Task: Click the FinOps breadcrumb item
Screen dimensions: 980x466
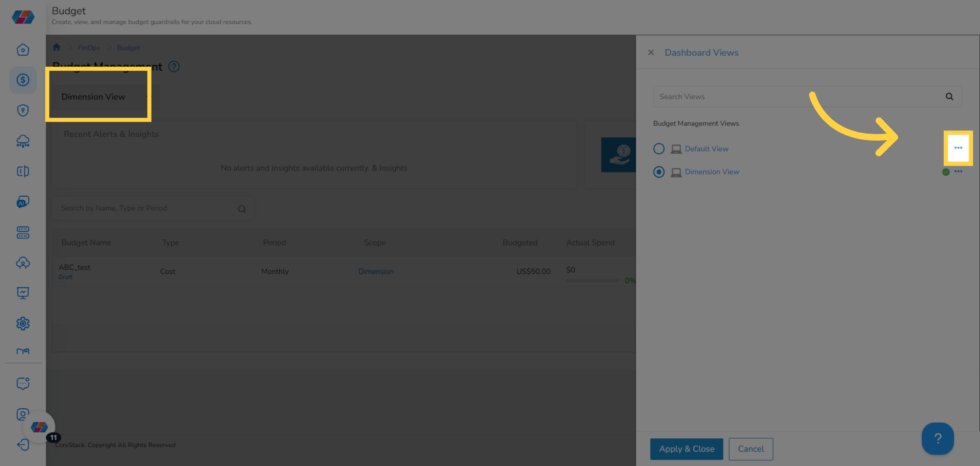Action: pyautogui.click(x=89, y=48)
